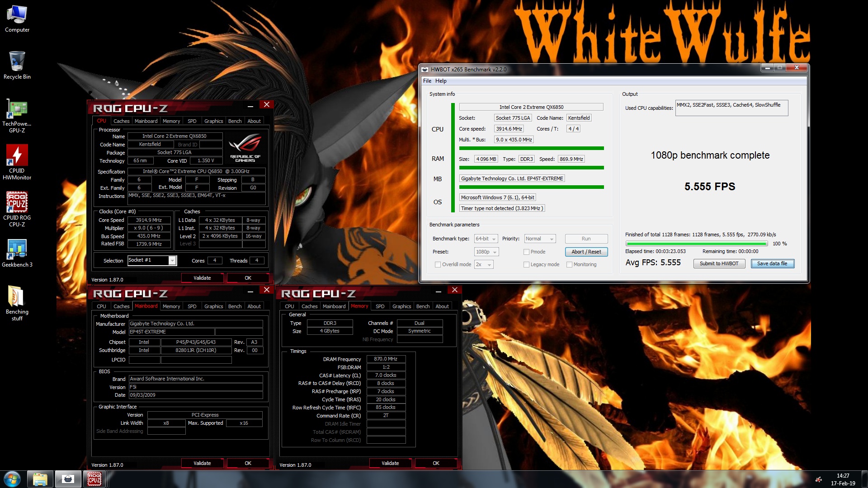Minimize the Mainboard CPU-Z window
868x488 pixels.
[250, 291]
